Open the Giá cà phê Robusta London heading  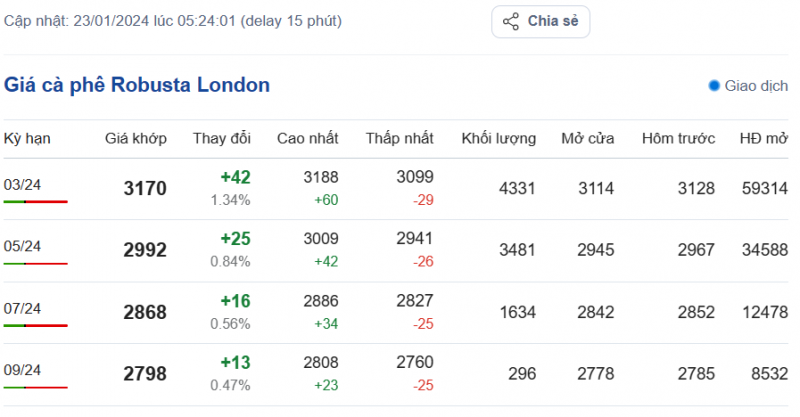[x=137, y=85]
